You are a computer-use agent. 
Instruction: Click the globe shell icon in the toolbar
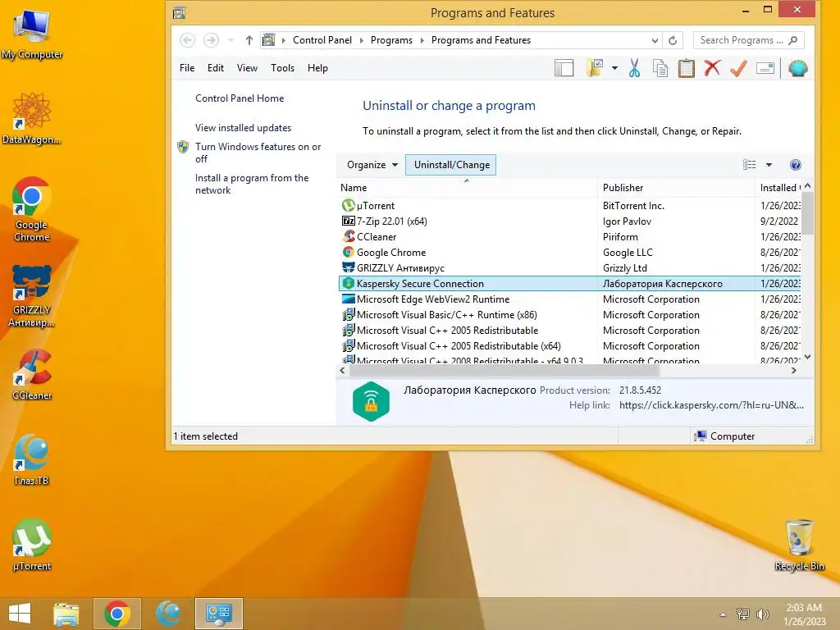(x=797, y=68)
